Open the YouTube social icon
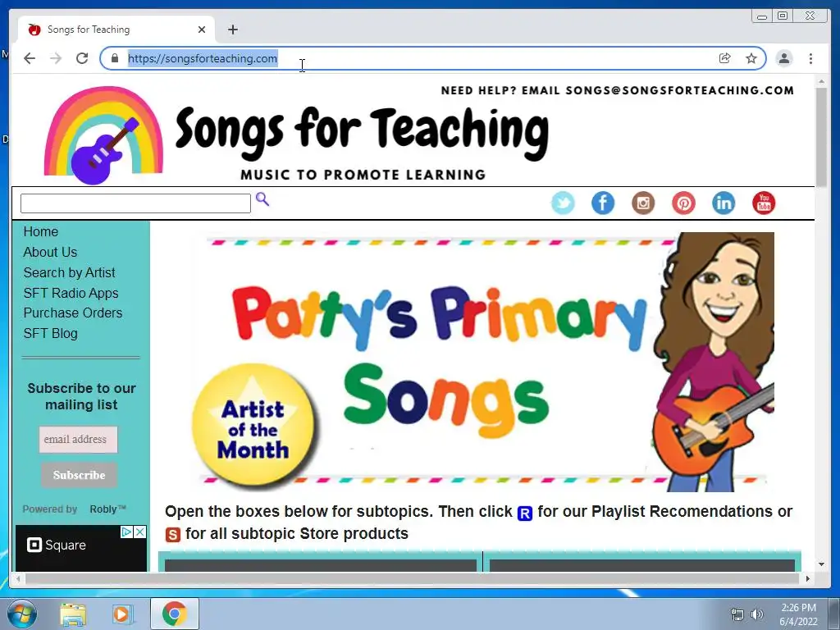840x630 pixels. 764,203
